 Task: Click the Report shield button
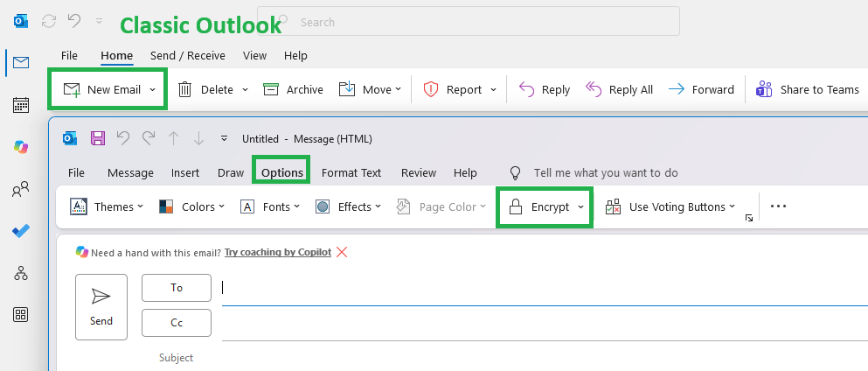(x=452, y=90)
